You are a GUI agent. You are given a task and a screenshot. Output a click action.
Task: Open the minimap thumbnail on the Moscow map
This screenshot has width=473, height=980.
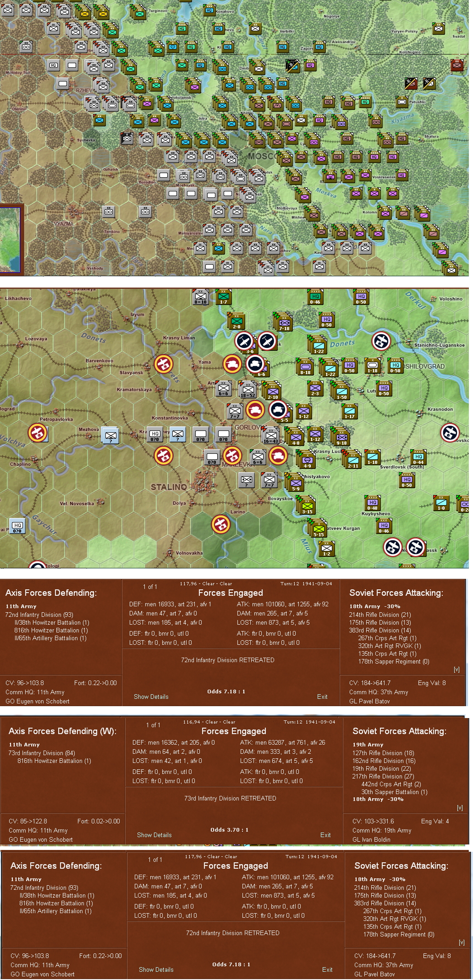(x=11, y=240)
